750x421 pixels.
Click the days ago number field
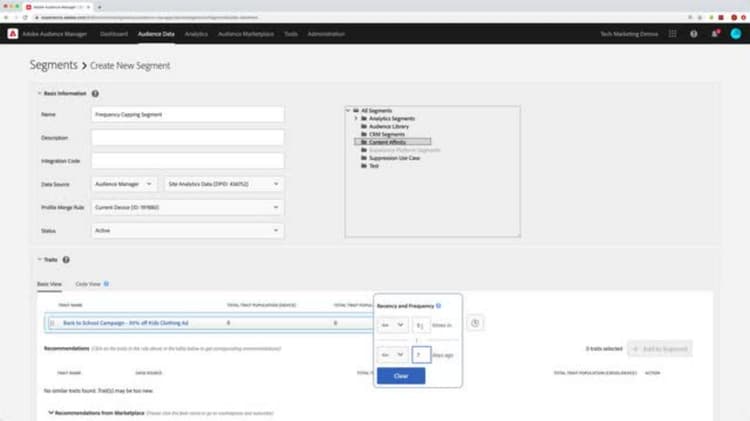click(421, 355)
